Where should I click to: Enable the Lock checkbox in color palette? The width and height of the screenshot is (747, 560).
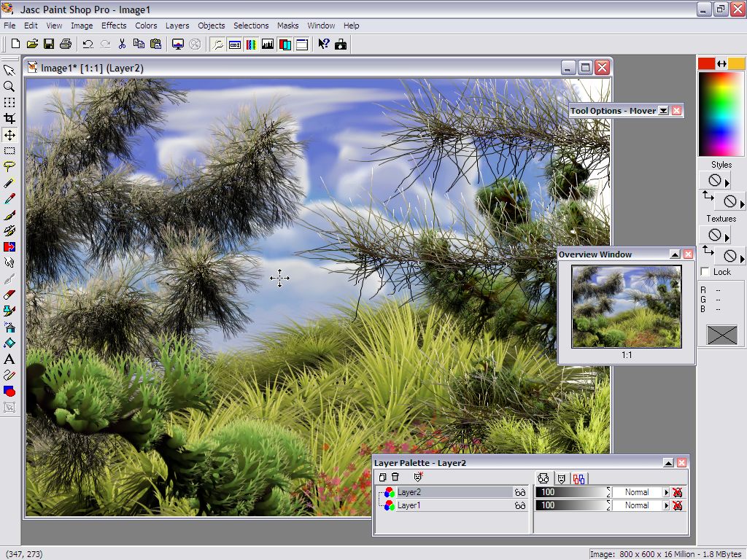(x=705, y=272)
